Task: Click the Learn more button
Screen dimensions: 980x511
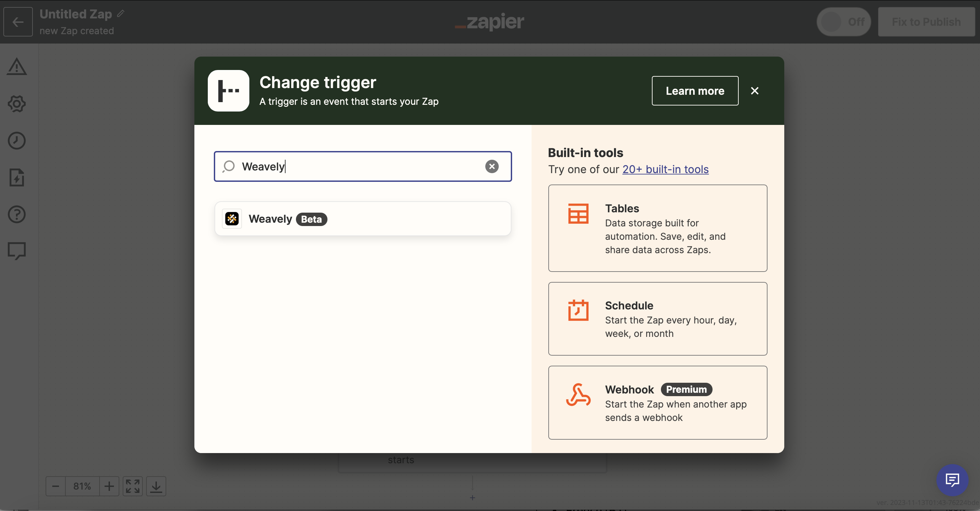Action: click(x=695, y=91)
